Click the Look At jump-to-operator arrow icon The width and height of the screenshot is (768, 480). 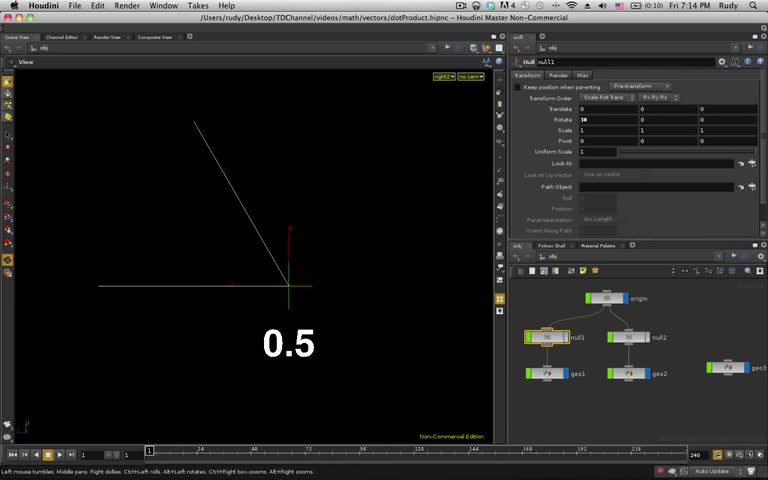click(741, 164)
